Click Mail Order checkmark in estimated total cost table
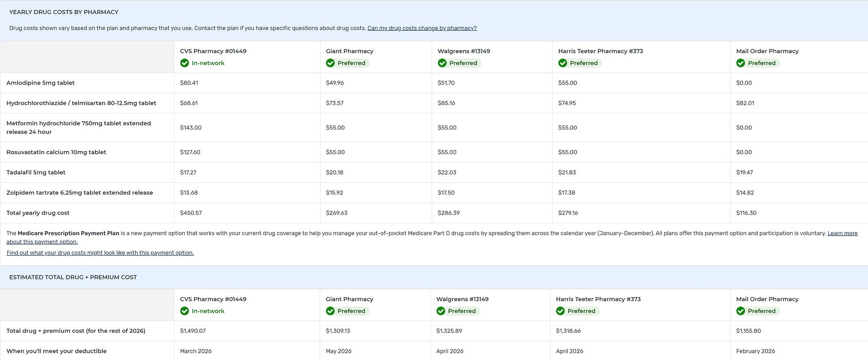Viewport: 868px width, 360px height. 741,311
